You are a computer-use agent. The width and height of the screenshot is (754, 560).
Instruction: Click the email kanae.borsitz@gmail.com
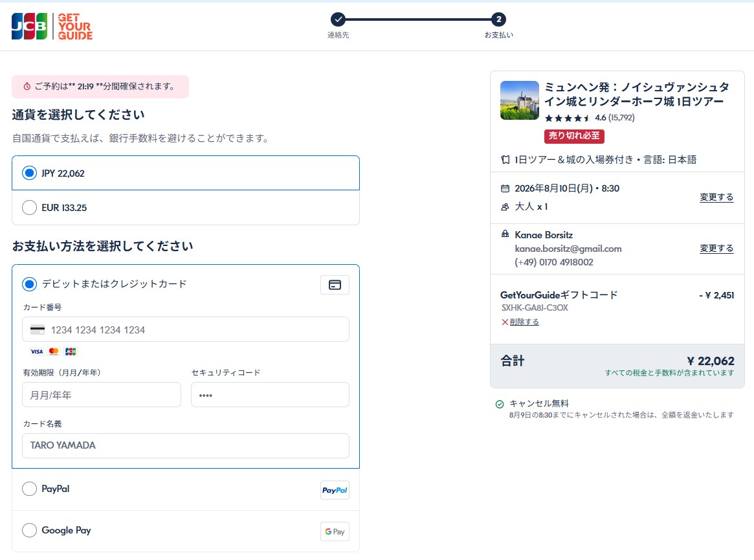[568, 249]
